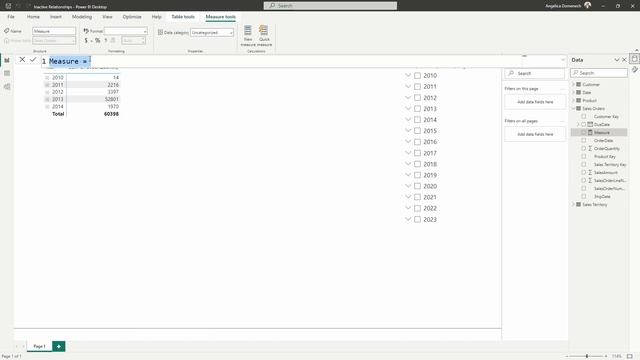640x360 pixels.
Task: Click the Measure calculator icon in field list
Action: click(x=590, y=133)
